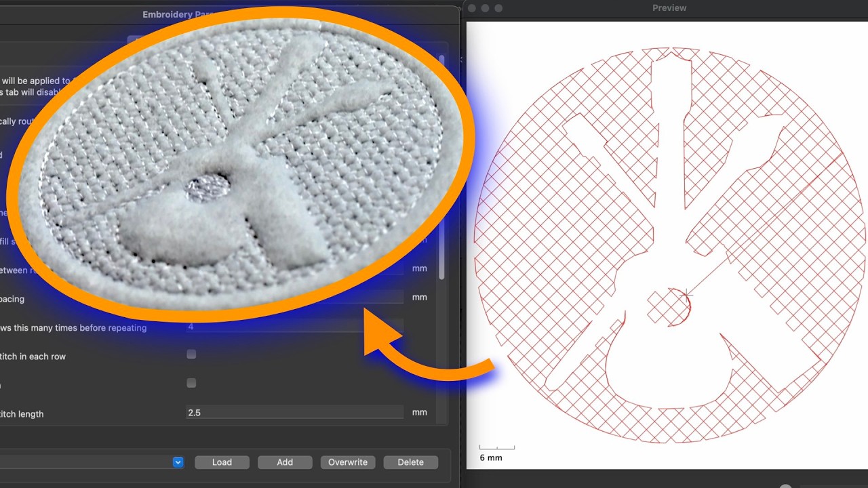Screen dimensions: 868x488
Task: Click the 'stitch length' label
Action: pos(22,413)
